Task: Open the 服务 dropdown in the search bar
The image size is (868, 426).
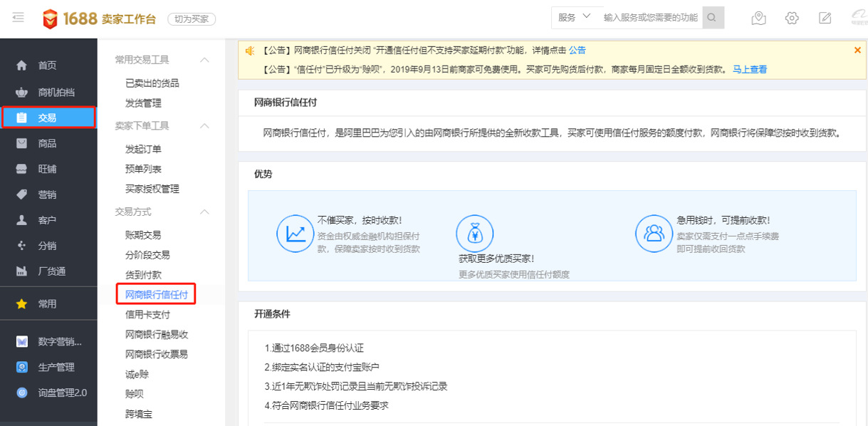Action: click(575, 18)
